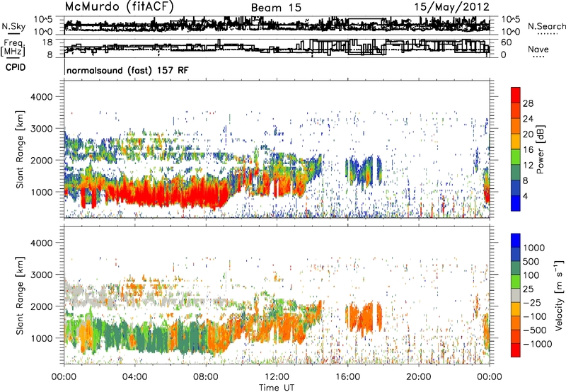The height and width of the screenshot is (392, 566).
Task: Click the -1000 tick on velocity colorbar
Action: click(538, 344)
